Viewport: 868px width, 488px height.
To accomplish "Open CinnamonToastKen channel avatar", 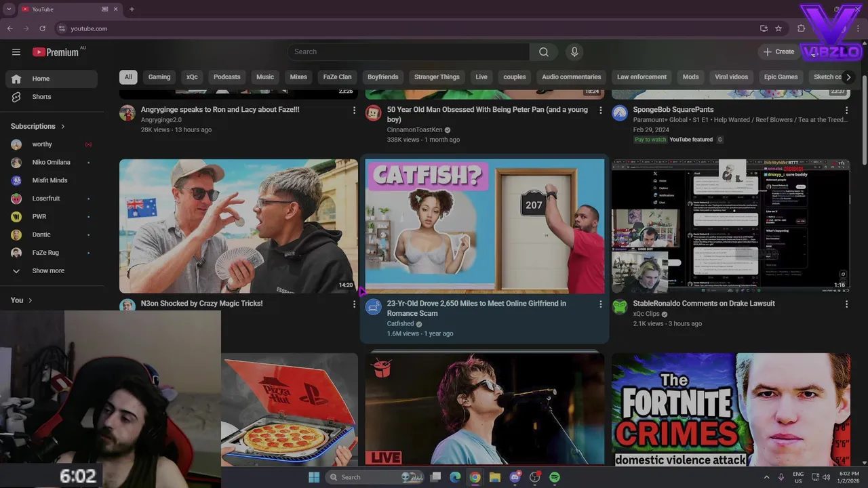I will pyautogui.click(x=374, y=113).
